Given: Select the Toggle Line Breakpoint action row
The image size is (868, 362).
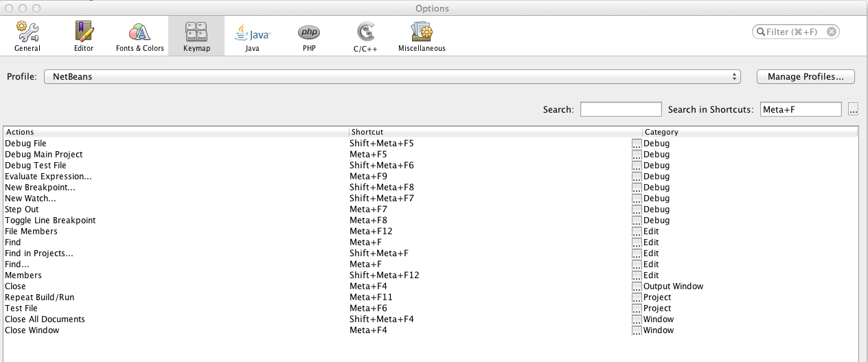Looking at the screenshot, I should 50,220.
